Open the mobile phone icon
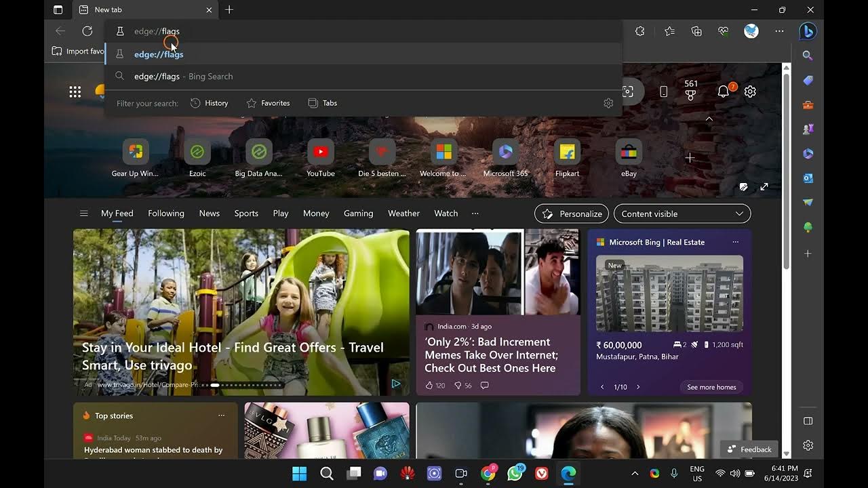 click(663, 91)
